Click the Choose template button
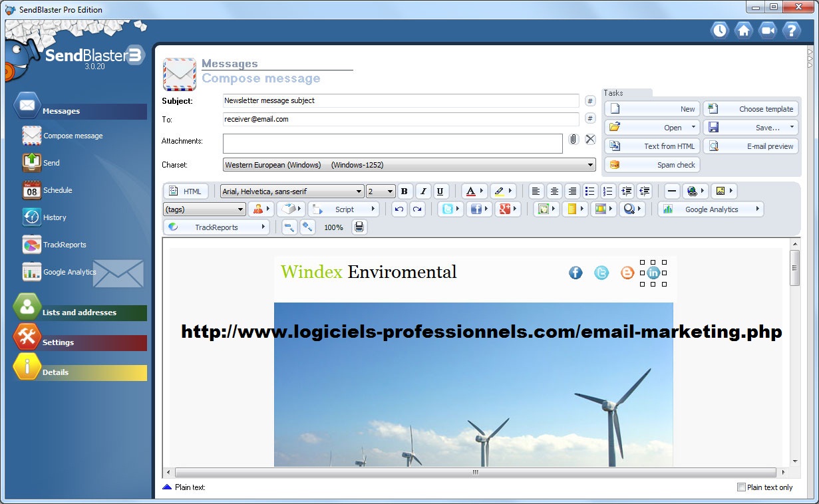Viewport: 819px width, 504px height. [x=750, y=109]
